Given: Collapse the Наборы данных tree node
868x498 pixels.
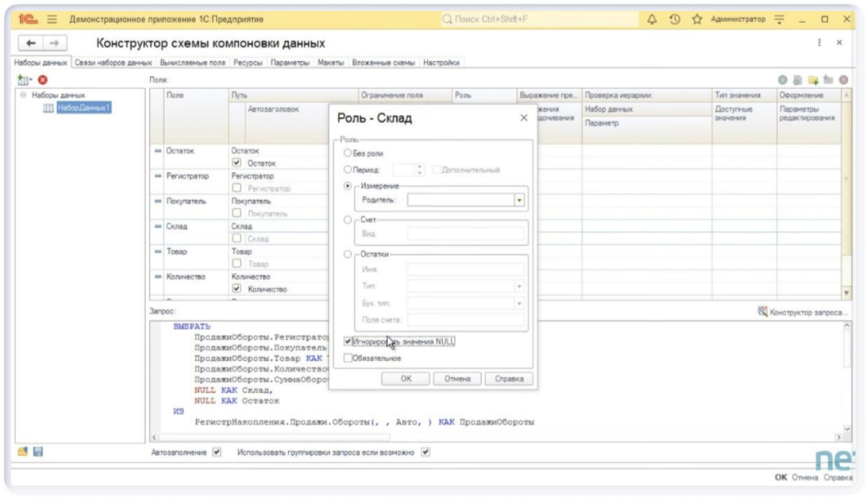Looking at the screenshot, I should click(x=23, y=95).
